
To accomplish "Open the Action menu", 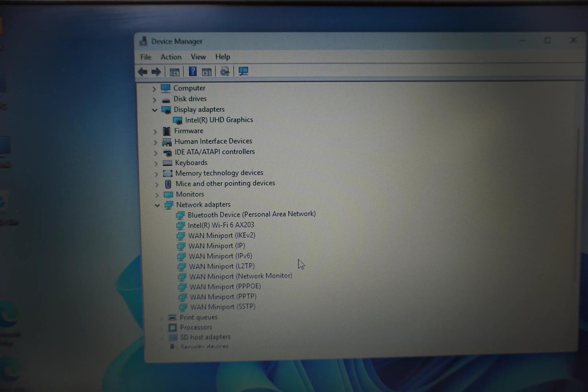I will [x=171, y=57].
